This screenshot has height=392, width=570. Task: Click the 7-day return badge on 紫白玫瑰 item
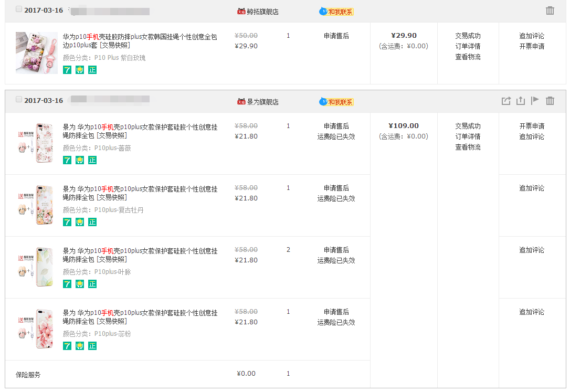click(67, 70)
